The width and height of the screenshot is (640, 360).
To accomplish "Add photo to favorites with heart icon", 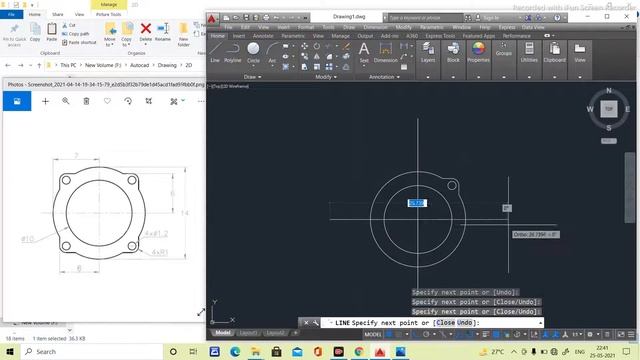I will [107, 101].
